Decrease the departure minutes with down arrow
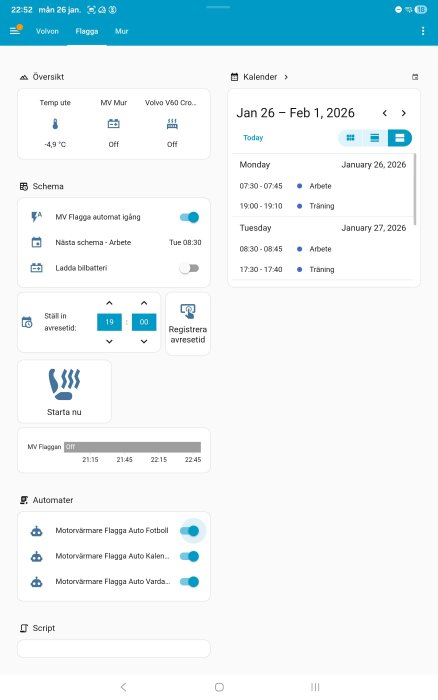438x700 pixels. click(x=144, y=342)
